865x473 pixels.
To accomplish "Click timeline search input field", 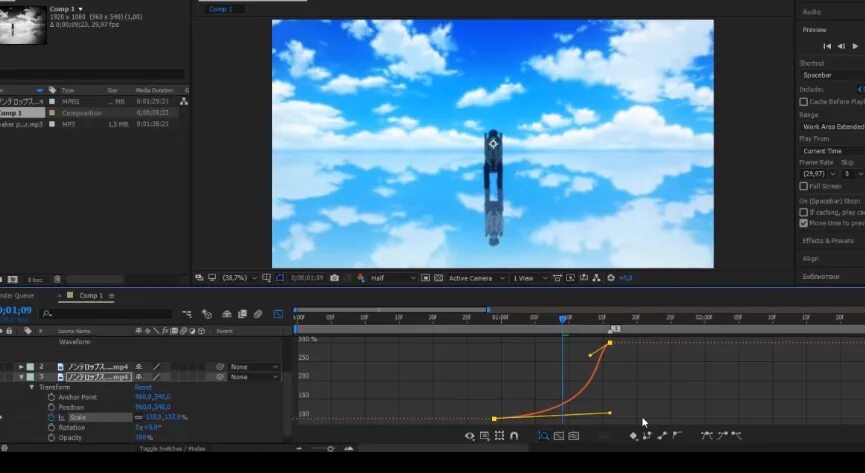I will [106, 314].
